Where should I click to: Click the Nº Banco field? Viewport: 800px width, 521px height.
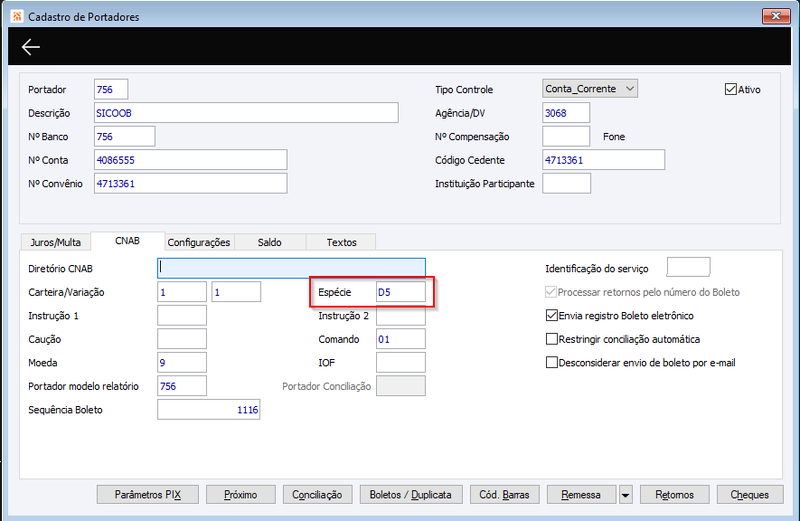coord(124,136)
